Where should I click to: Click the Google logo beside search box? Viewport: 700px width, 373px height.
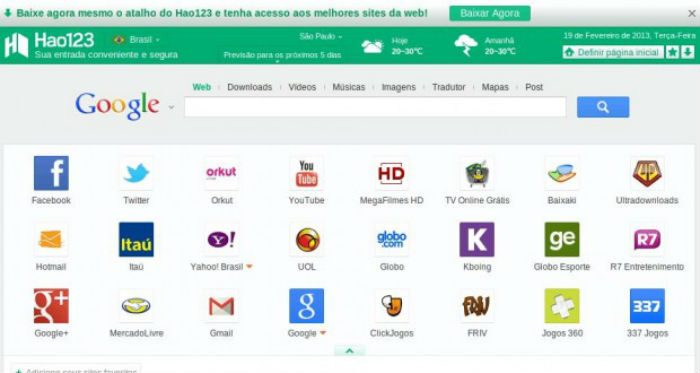(117, 106)
